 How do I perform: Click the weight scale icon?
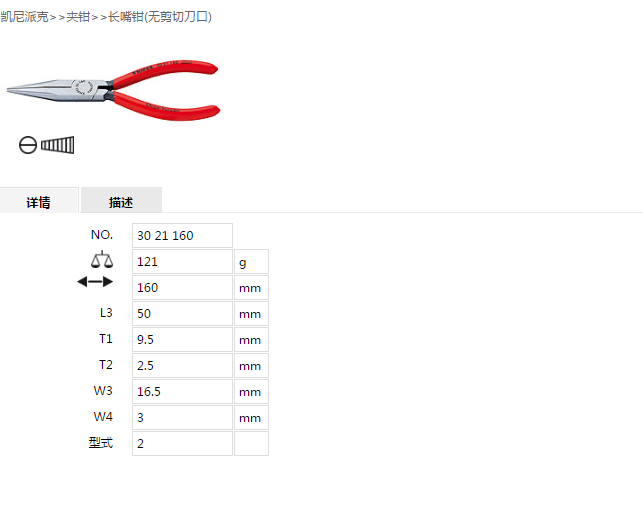pyautogui.click(x=102, y=260)
